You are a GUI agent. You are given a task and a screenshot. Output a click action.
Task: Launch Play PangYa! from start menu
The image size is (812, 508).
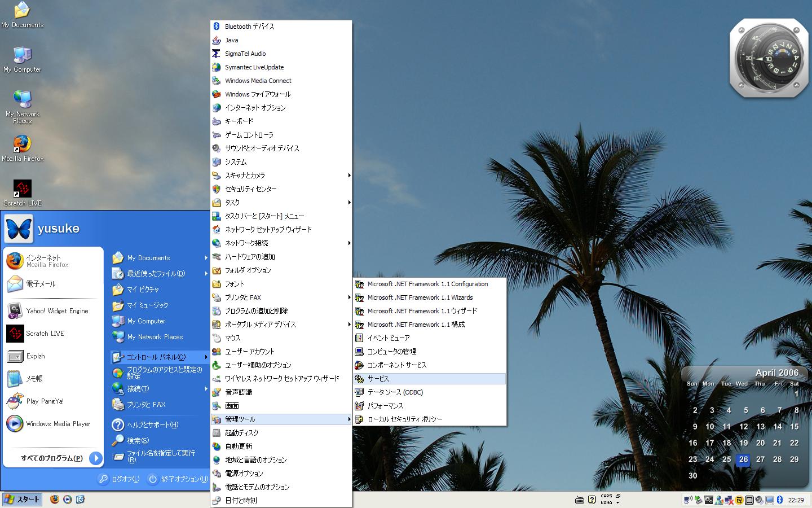tap(54, 401)
